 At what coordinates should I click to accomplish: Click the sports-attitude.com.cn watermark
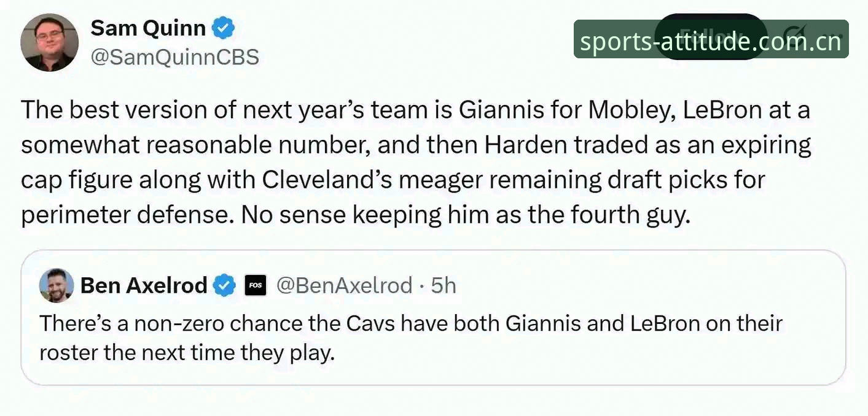click(x=711, y=40)
